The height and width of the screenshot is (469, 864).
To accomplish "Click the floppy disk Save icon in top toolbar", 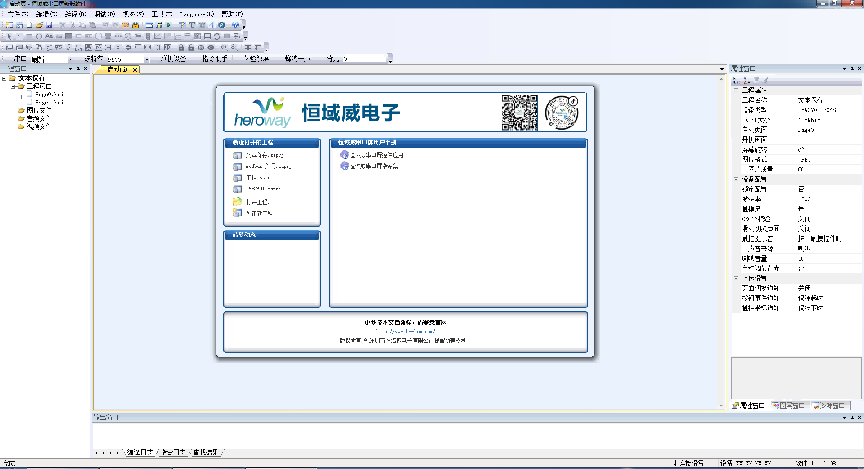I will coord(50,24).
